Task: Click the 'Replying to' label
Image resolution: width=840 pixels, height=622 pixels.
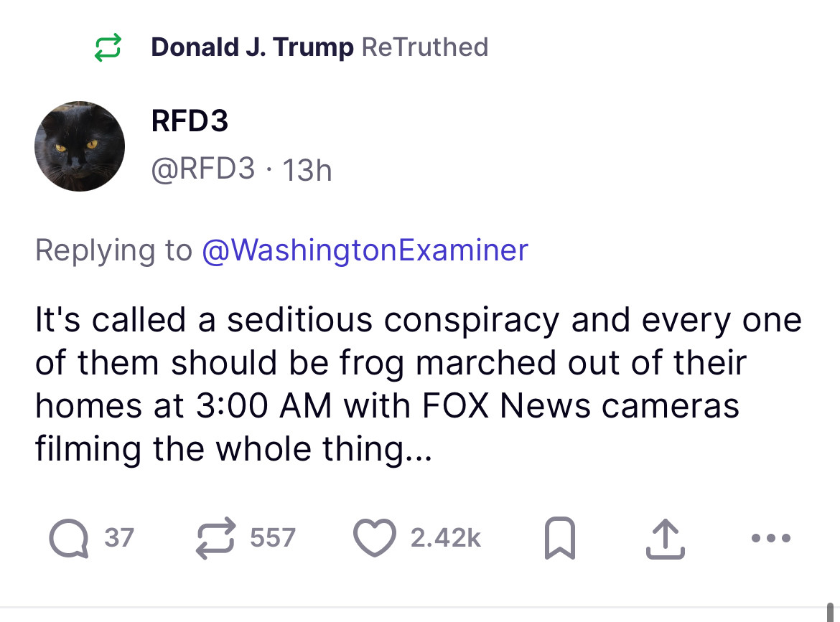Action: (113, 250)
